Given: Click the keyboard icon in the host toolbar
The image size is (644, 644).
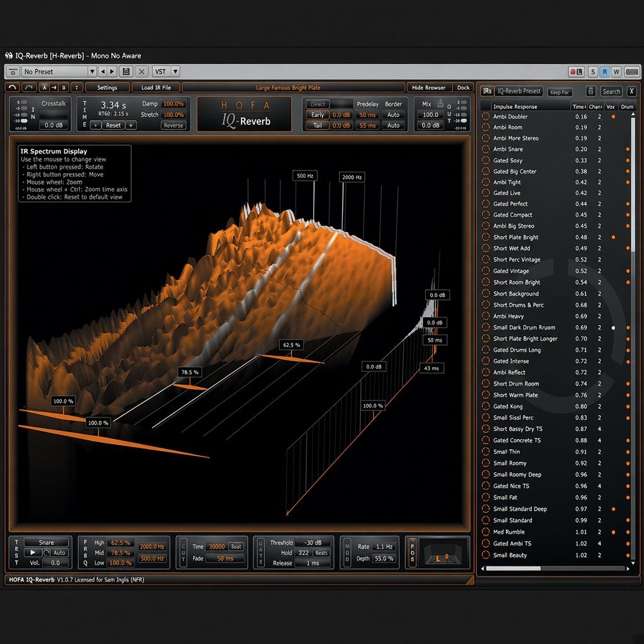Looking at the screenshot, I should tap(631, 72).
